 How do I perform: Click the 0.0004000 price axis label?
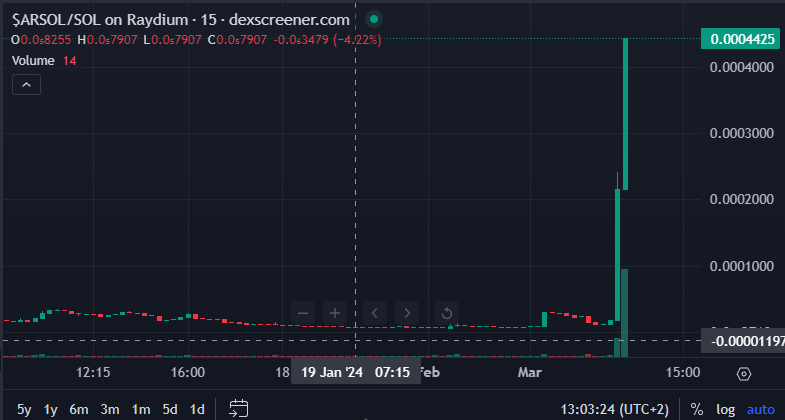pos(741,68)
